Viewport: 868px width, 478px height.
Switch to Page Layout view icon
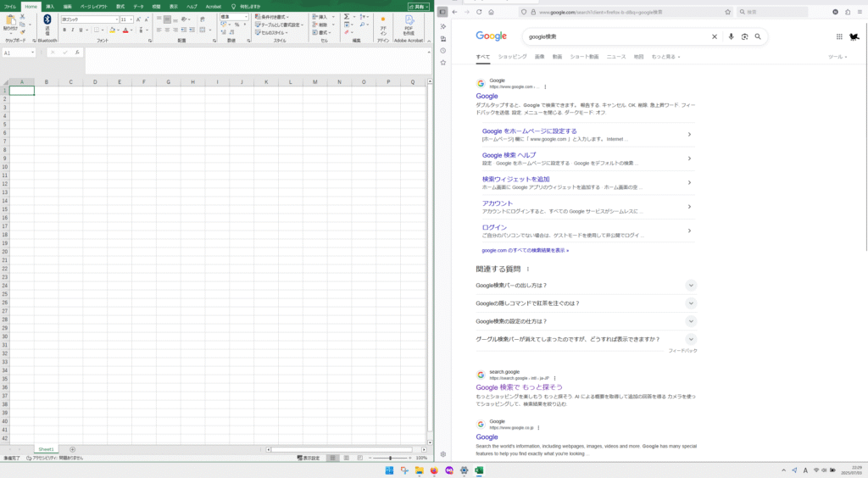346,458
